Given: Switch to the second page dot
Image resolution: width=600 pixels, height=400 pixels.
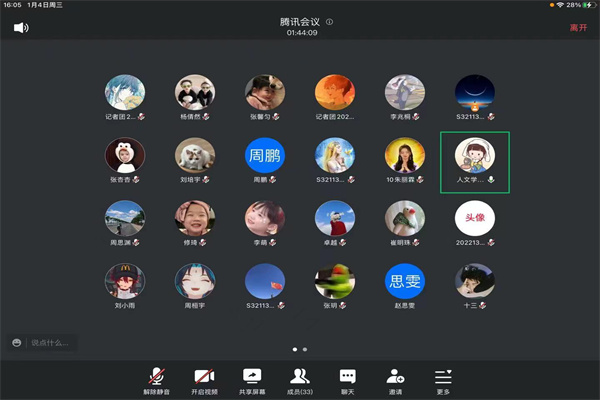Looking at the screenshot, I should 305,349.
